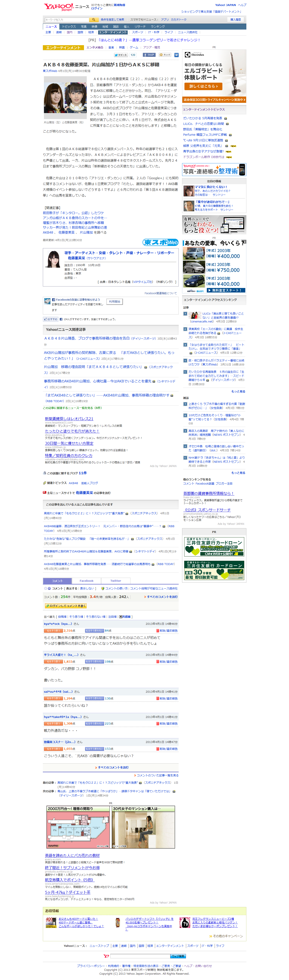This screenshot has width=289, height=980.
Task: Click the header keyword search field
Action: pyautogui.click(x=67, y=19)
